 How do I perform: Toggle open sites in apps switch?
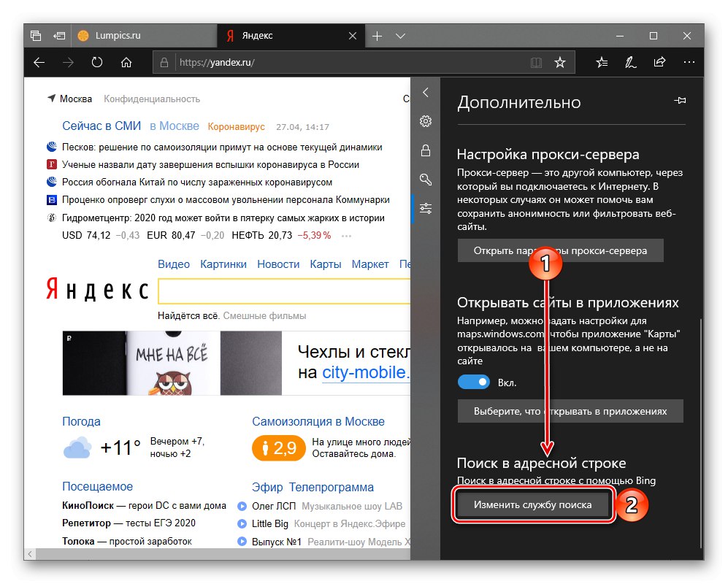(x=474, y=382)
